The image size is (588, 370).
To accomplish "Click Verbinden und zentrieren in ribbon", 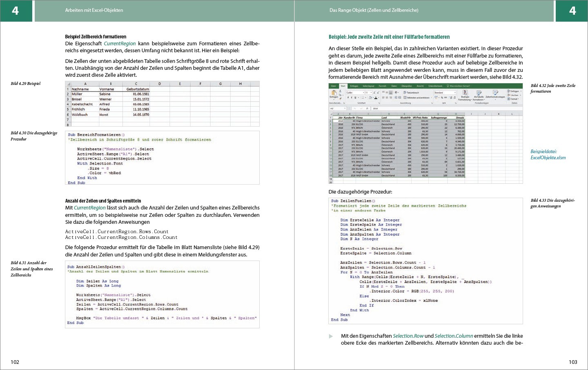I will click(416, 98).
